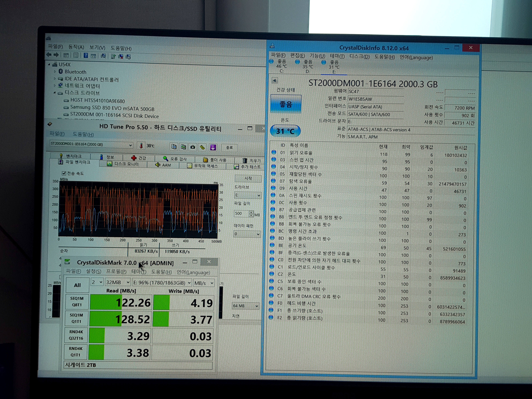Click the uninstall device icon with red X
Viewport: 532px width, 399px height.
121,57
